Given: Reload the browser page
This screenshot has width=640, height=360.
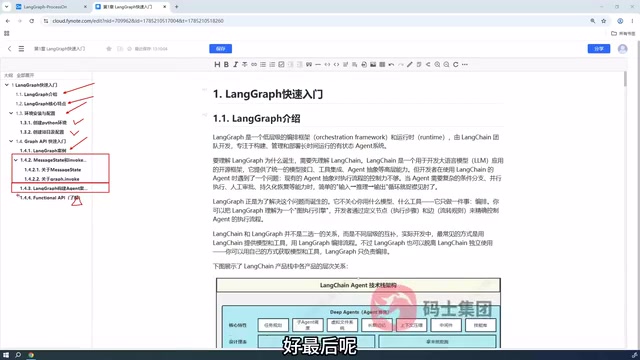Looking at the screenshot, I should coord(31,21).
